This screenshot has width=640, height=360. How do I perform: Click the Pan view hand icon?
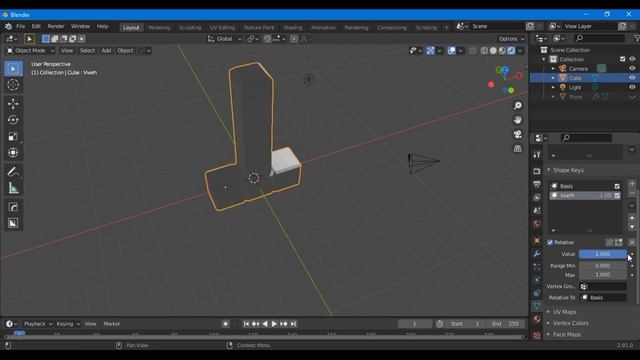tap(518, 120)
